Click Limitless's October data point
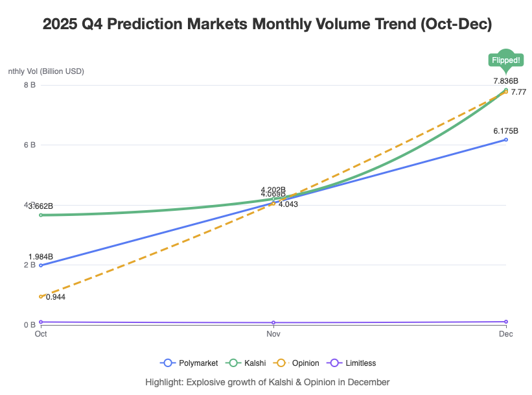Screen dimensions: 532x395 [x=41, y=322]
